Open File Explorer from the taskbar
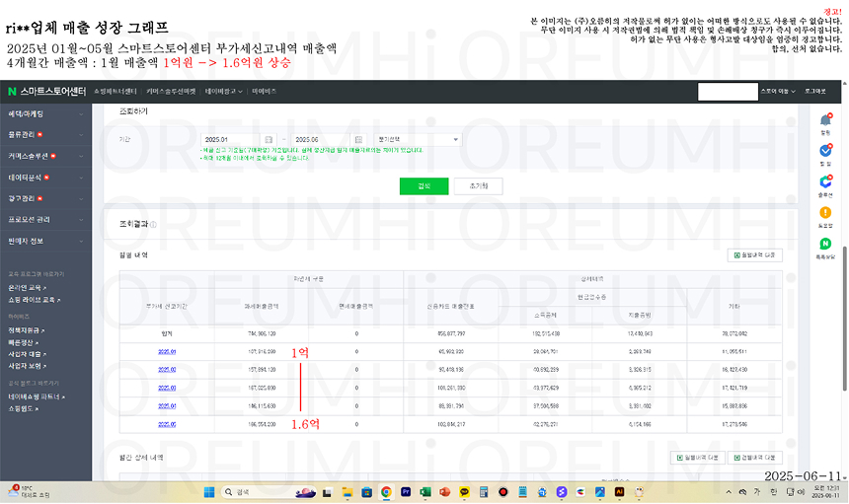This screenshot has height=504, width=849. (x=347, y=492)
